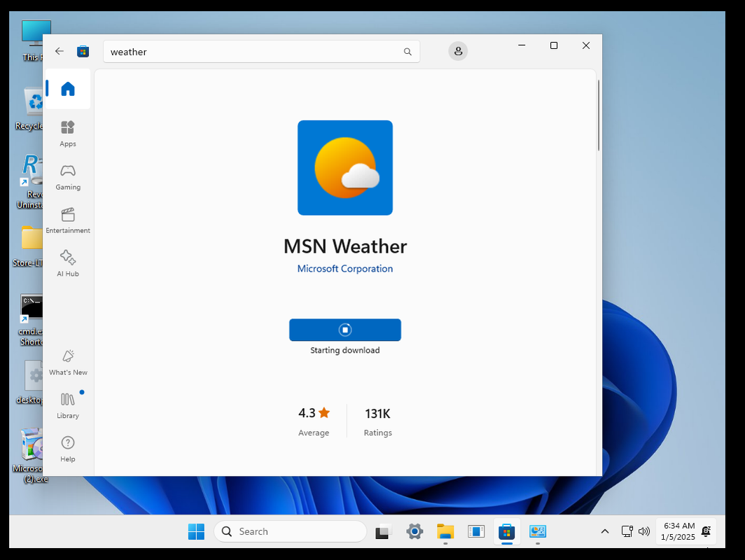This screenshot has width=745, height=560.
Task: Open Settings gear on taskbar
Action: pos(415,531)
